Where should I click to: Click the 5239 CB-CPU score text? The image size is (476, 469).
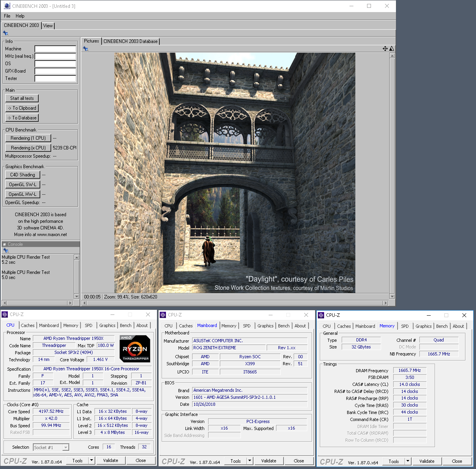coord(64,148)
